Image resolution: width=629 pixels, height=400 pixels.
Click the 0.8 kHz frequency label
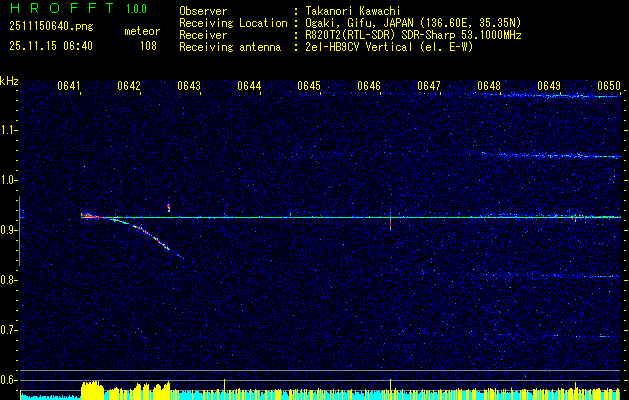(8, 280)
